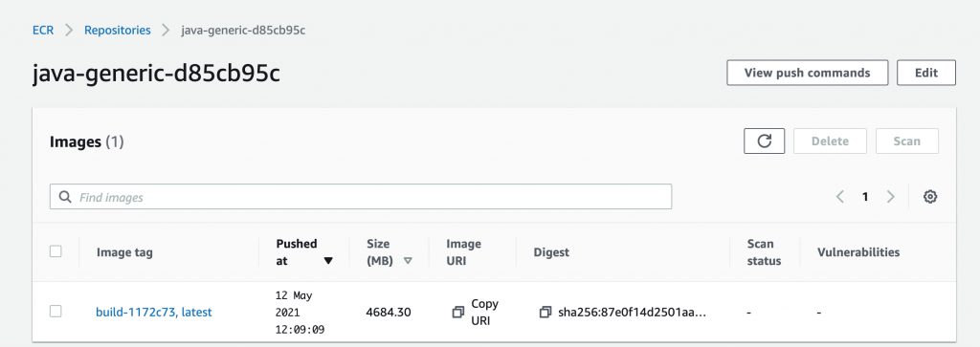Click Copy URI text in image row
The image size is (980, 347).
tap(485, 312)
